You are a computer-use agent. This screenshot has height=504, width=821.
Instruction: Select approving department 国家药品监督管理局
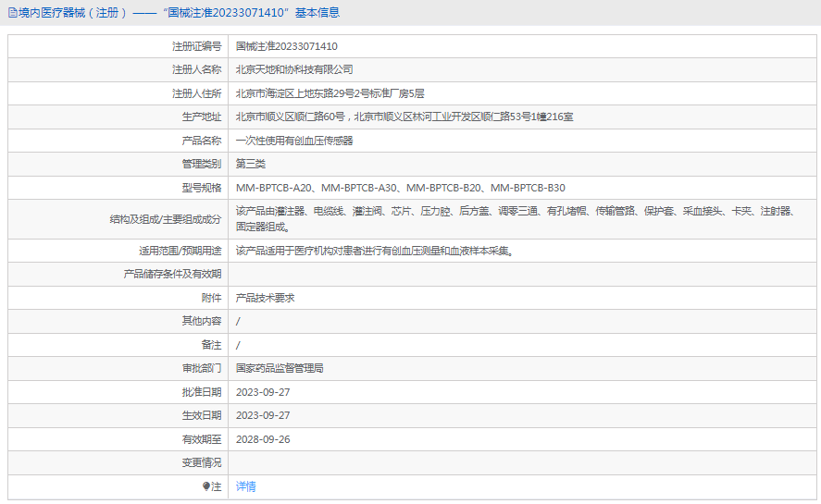[280, 368]
